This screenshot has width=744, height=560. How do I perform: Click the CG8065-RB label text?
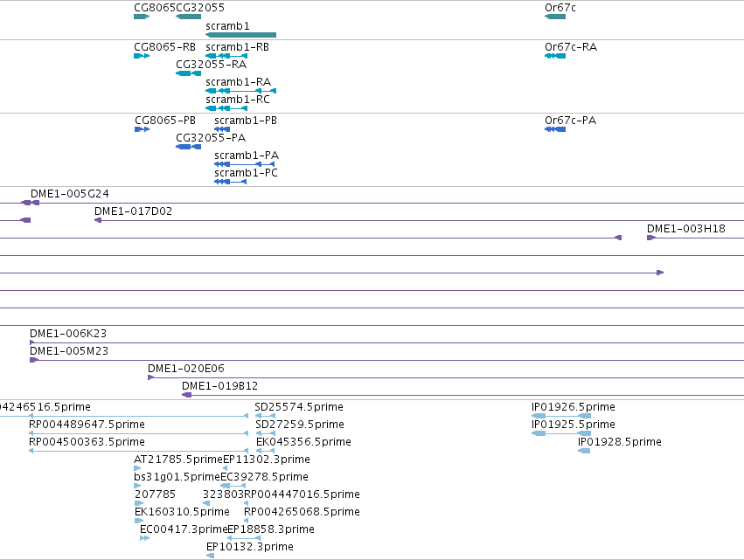point(164,47)
